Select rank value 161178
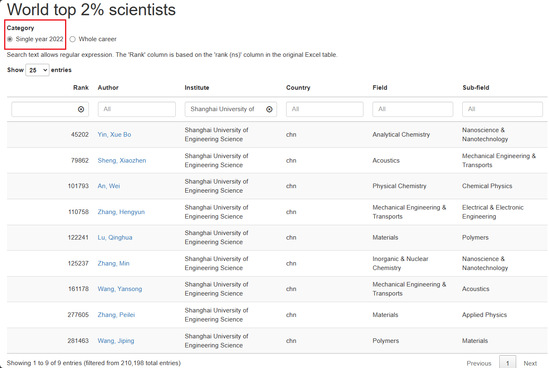Screen dimensions: 549x368 pos(78,289)
